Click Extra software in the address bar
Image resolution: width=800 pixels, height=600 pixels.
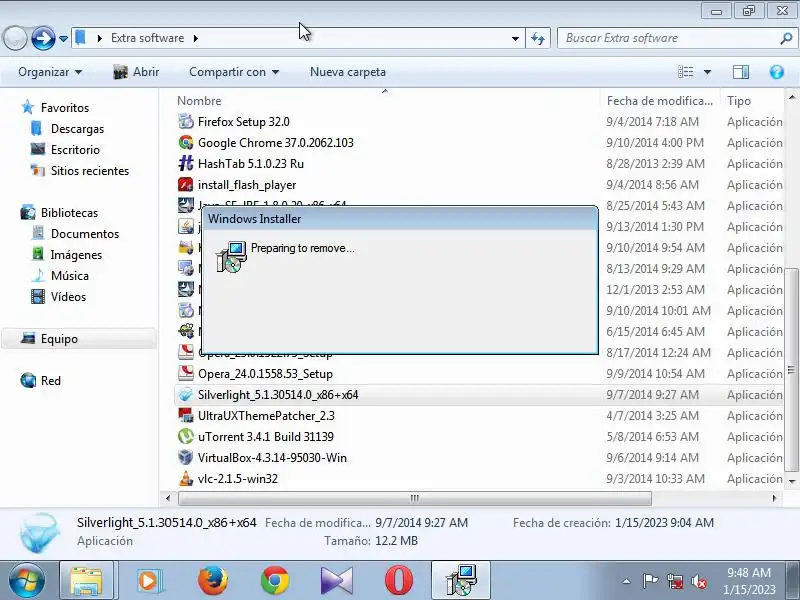(147, 38)
